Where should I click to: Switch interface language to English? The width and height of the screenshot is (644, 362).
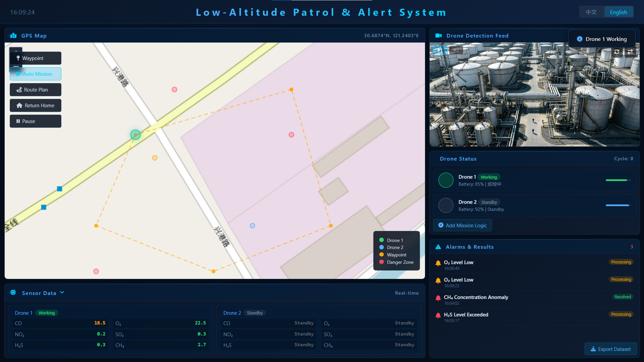click(619, 12)
